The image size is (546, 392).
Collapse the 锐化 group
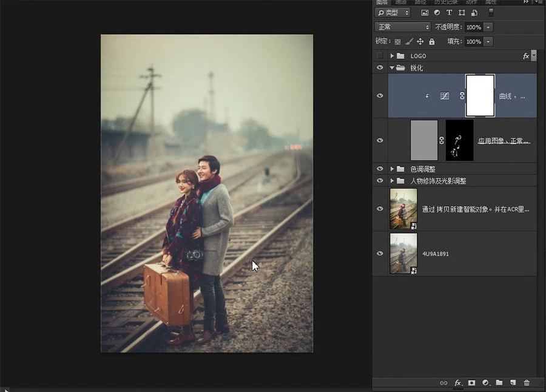[x=392, y=67]
